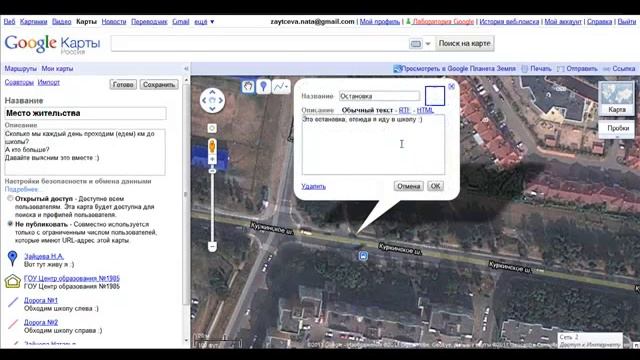
Task: Open Веб in the top navigation
Action: pos(9,21)
